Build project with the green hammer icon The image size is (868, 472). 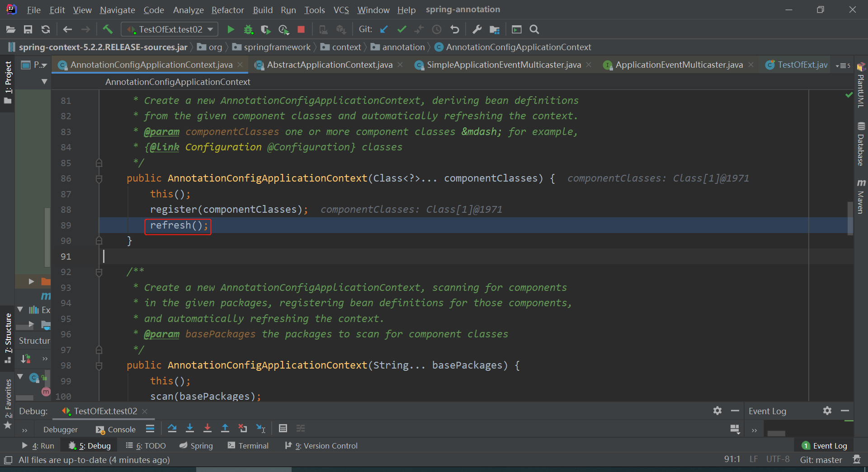click(108, 29)
